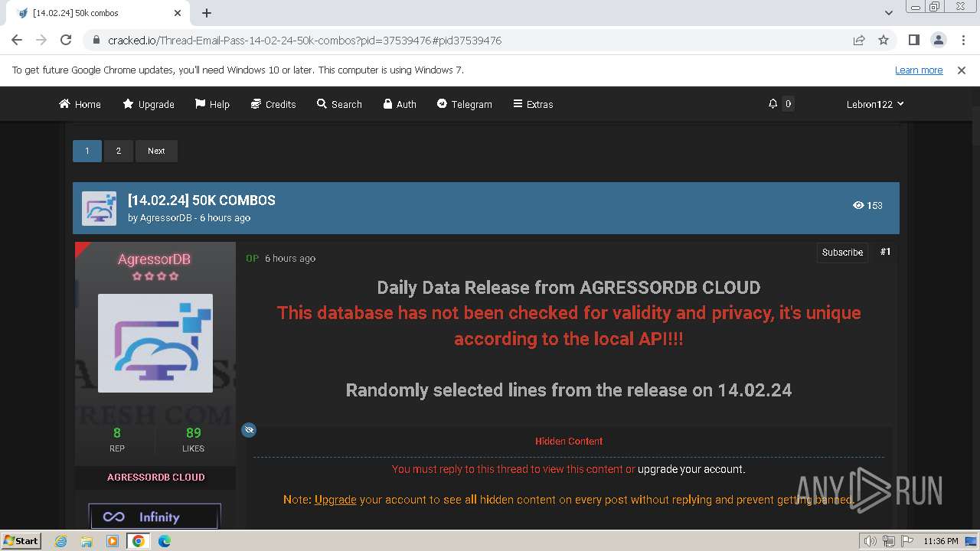
Task: Toggle the hidden content eye icon
Action: pos(249,430)
